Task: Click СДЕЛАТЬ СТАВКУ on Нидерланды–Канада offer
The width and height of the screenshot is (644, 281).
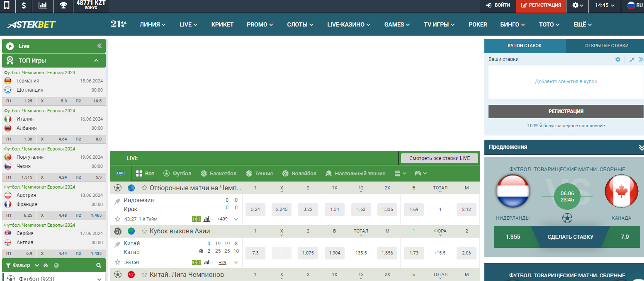Action: pyautogui.click(x=570, y=237)
